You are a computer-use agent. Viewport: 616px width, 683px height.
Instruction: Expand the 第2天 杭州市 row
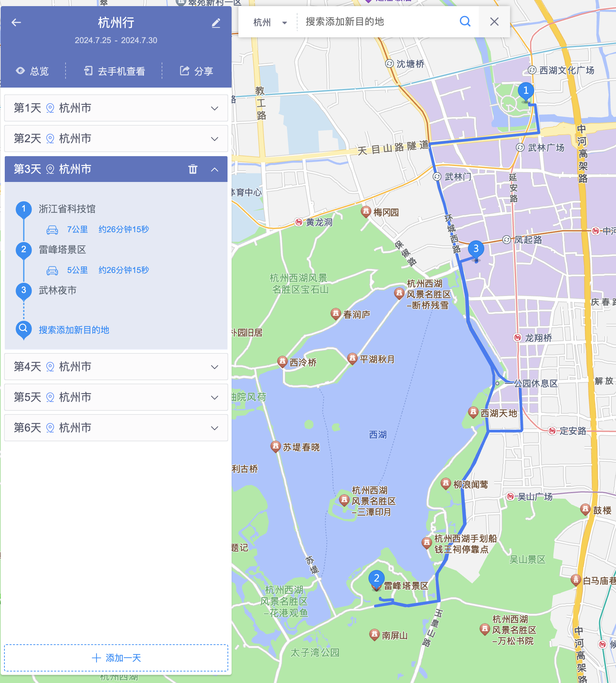click(x=116, y=139)
